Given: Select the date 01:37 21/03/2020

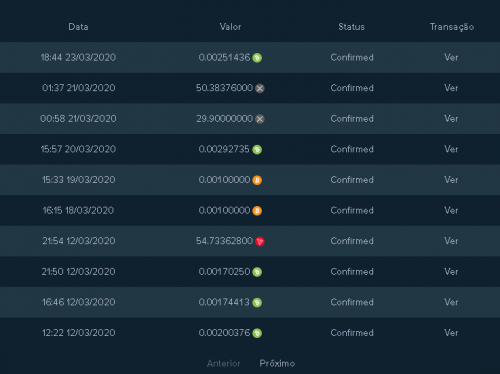Looking at the screenshot, I should click(79, 88).
